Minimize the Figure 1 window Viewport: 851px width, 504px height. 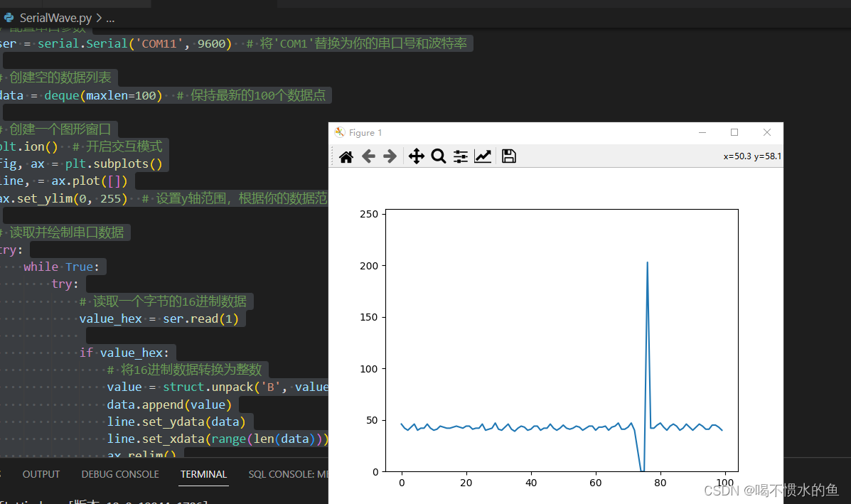702,132
